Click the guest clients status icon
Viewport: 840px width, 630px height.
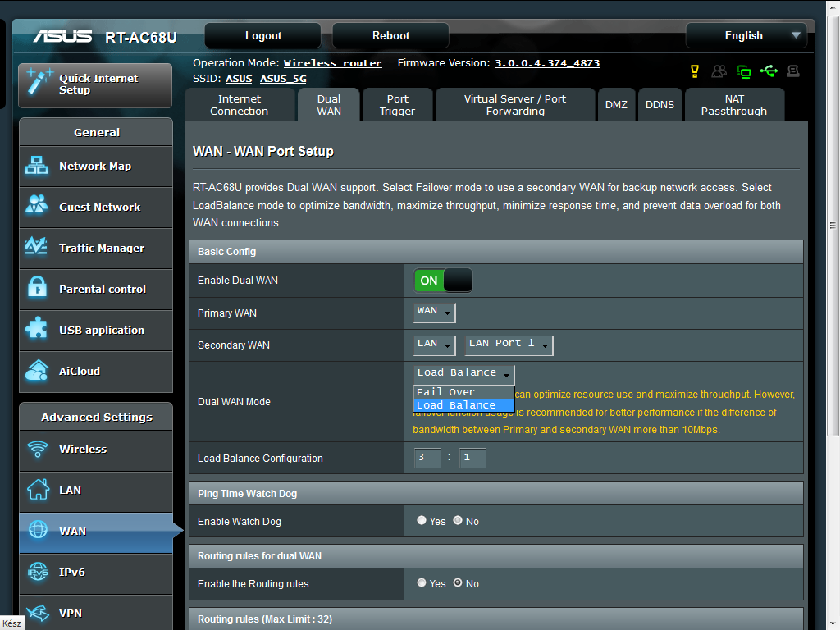pyautogui.click(x=719, y=71)
